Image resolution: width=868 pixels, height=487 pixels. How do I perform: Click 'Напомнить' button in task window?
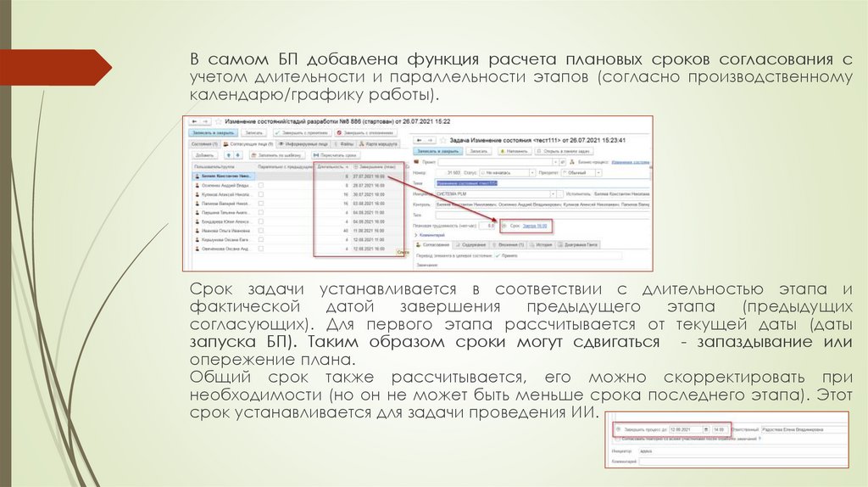(x=513, y=151)
